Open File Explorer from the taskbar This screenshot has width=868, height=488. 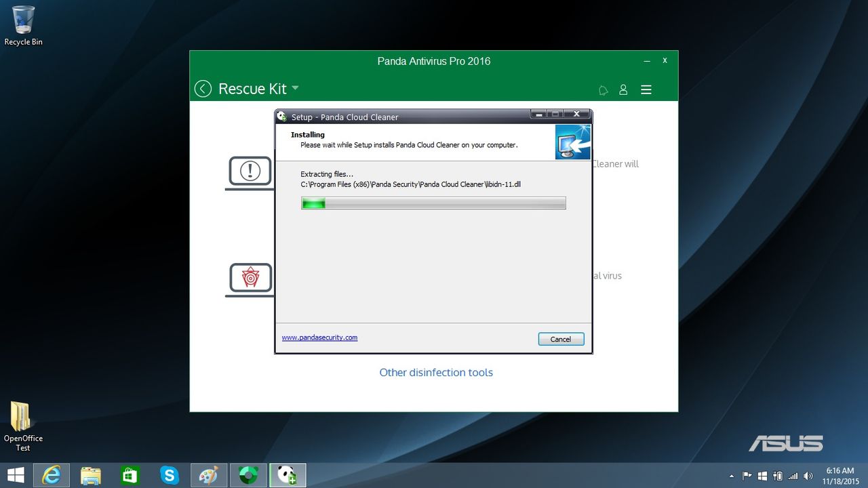[x=91, y=475]
